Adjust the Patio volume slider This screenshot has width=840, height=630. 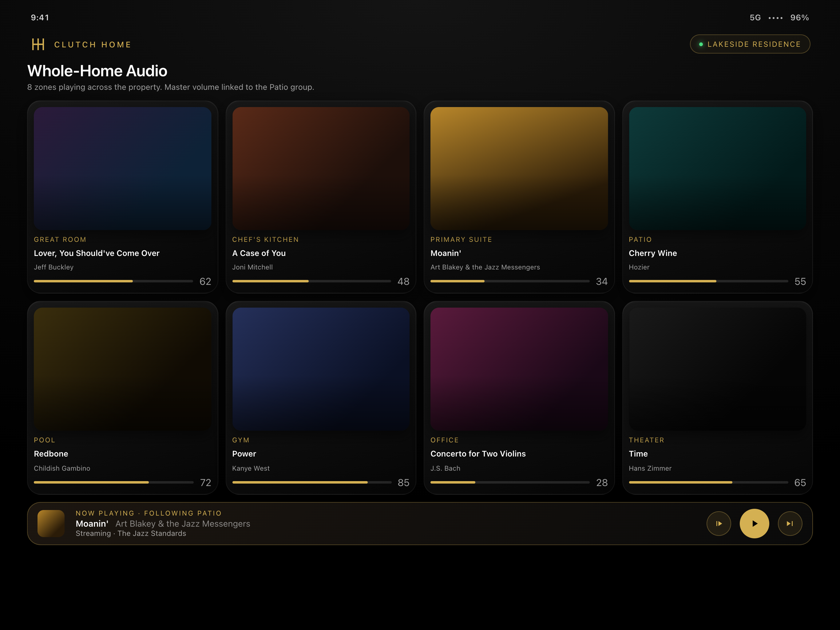pos(708,281)
